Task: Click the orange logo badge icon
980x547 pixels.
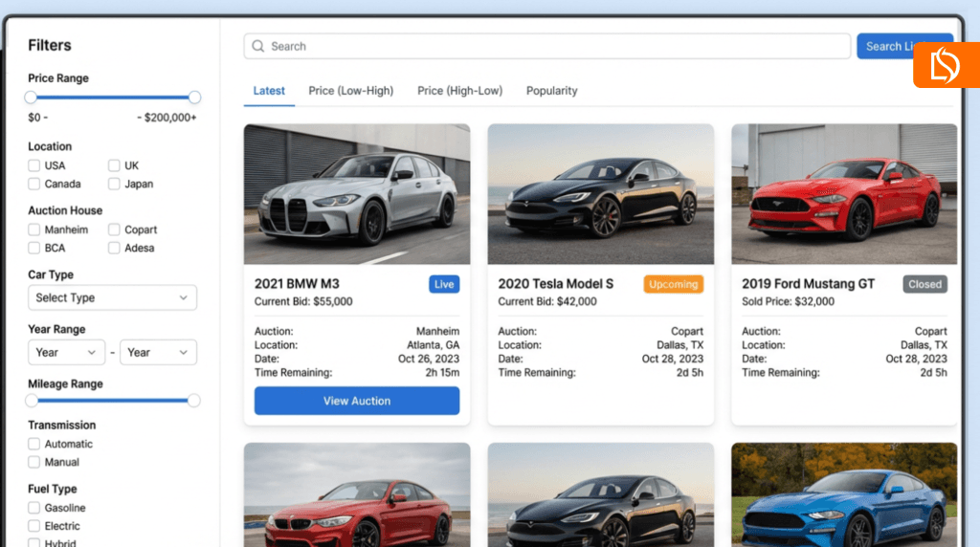Action: (x=947, y=65)
